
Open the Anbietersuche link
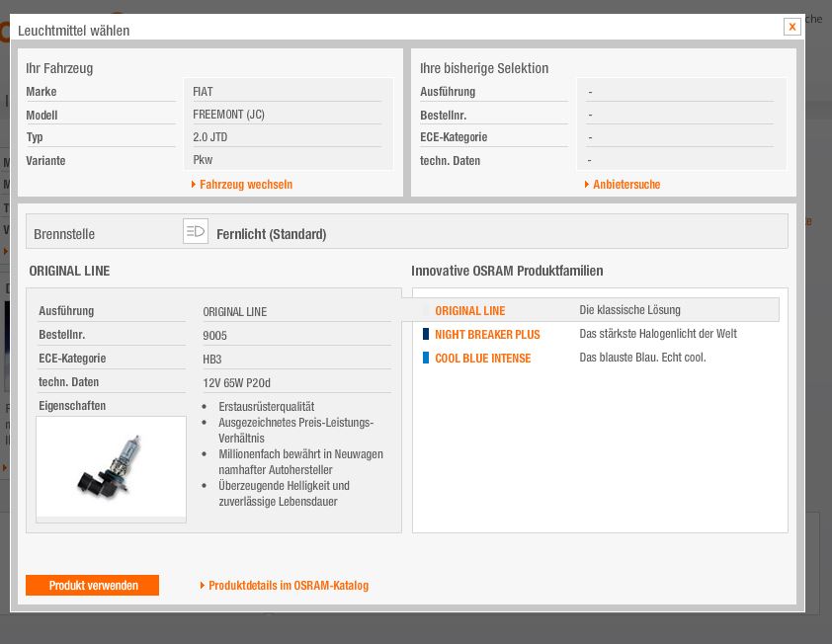(x=625, y=185)
